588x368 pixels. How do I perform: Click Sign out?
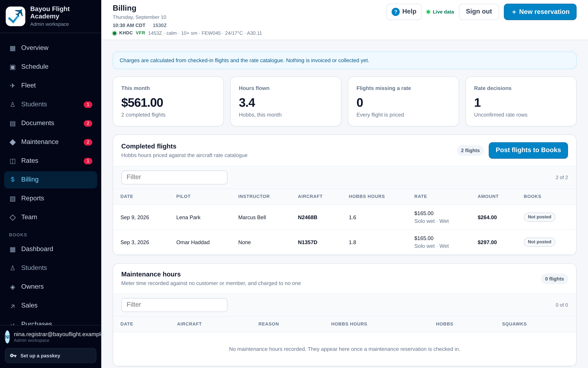coord(479,12)
